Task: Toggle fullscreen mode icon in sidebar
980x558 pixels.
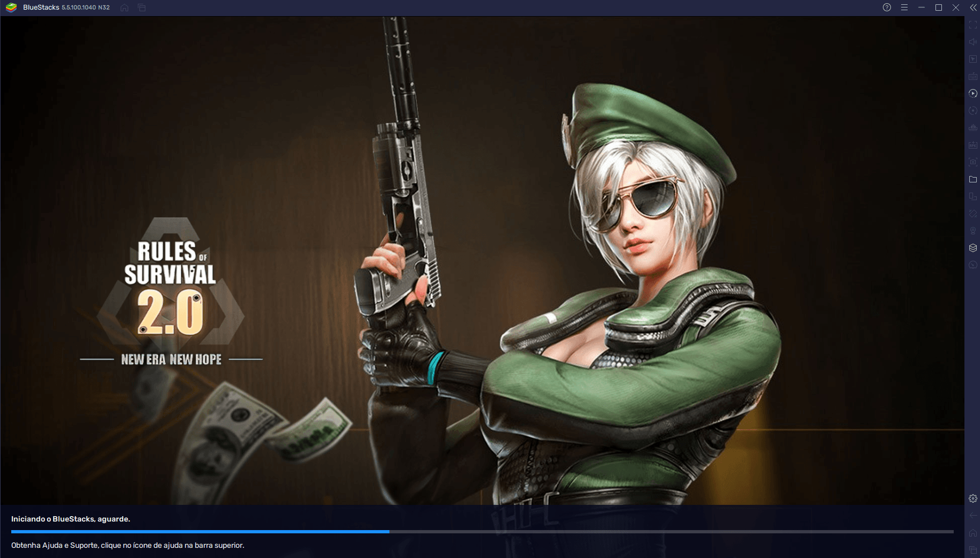Action: tap(973, 25)
